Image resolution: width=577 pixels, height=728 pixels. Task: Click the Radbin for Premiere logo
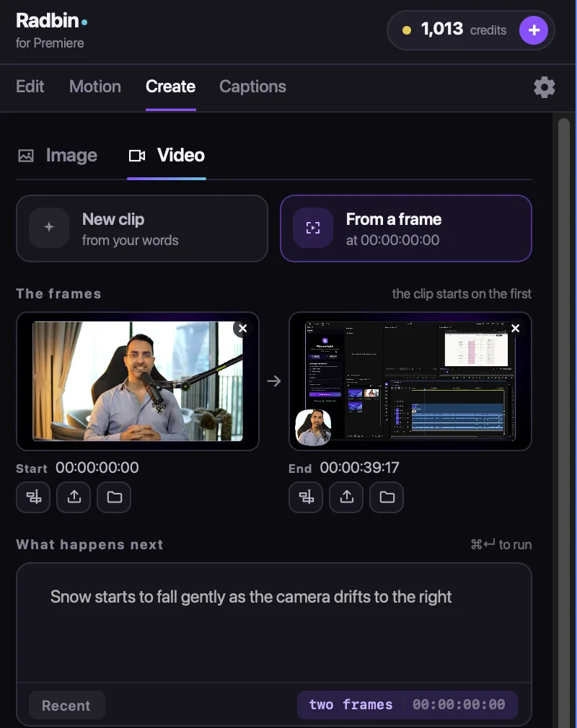[x=51, y=31]
